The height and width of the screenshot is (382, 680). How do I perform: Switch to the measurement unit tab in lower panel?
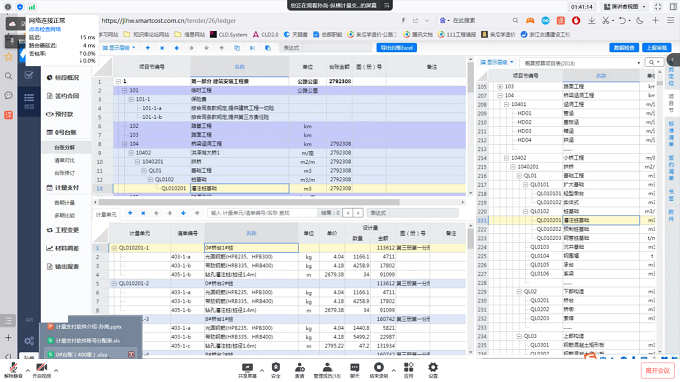coord(106,214)
